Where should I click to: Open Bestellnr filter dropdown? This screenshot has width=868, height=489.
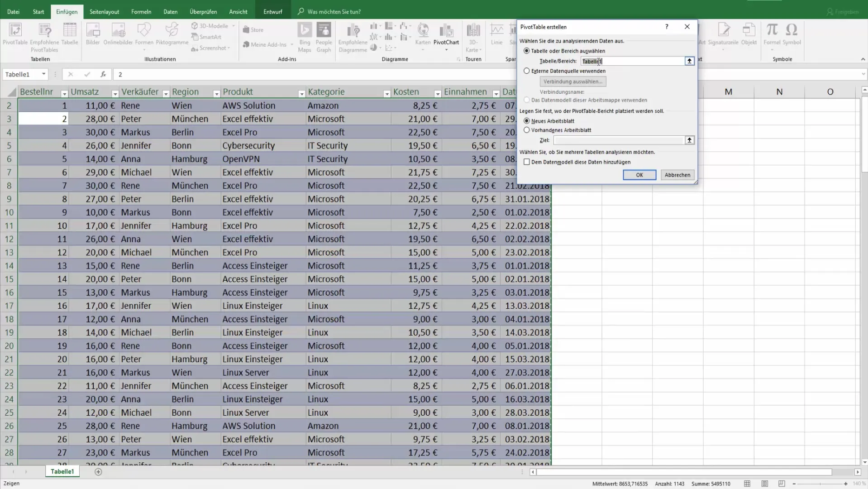pos(64,94)
